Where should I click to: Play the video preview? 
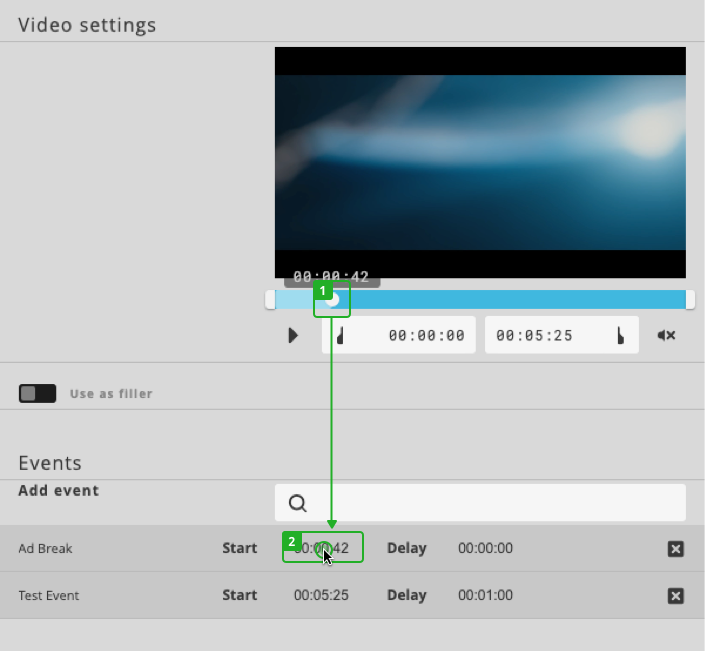coord(293,336)
